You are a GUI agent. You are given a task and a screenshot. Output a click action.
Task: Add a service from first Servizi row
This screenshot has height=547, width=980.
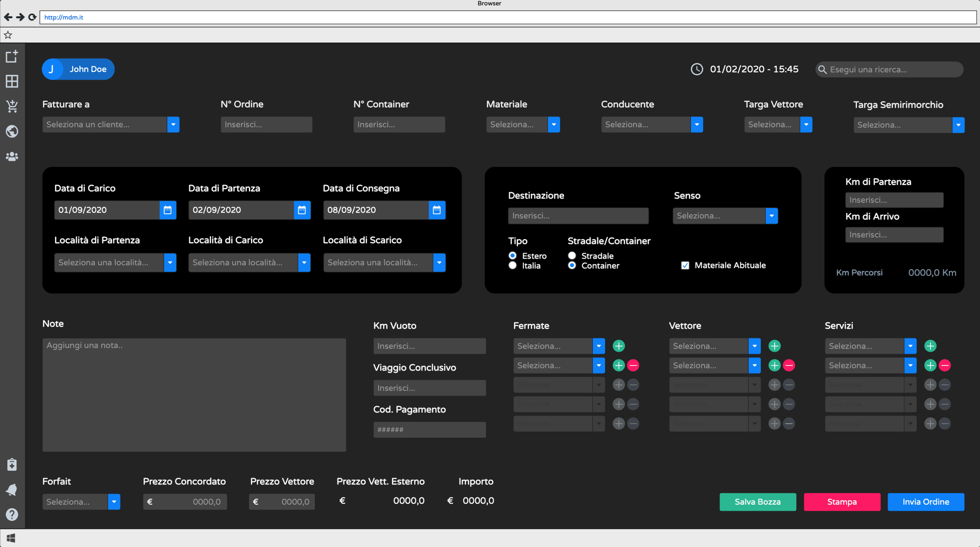click(x=930, y=346)
